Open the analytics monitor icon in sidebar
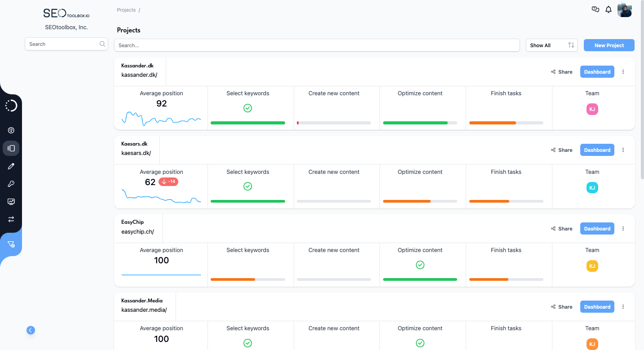644x350 pixels. point(11,201)
